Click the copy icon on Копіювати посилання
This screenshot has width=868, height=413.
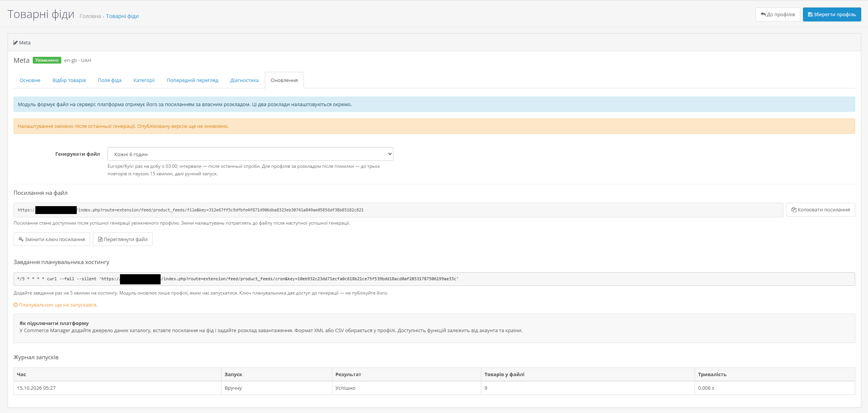794,210
